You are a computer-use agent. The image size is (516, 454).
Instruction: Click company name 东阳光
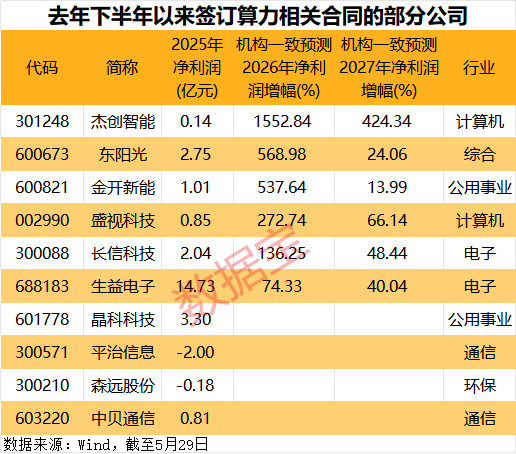[x=123, y=154]
